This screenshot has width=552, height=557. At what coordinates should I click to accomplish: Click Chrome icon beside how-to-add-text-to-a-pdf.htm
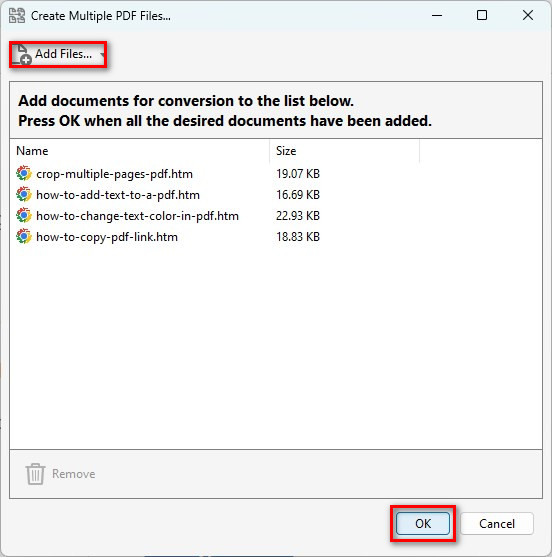pos(24,195)
